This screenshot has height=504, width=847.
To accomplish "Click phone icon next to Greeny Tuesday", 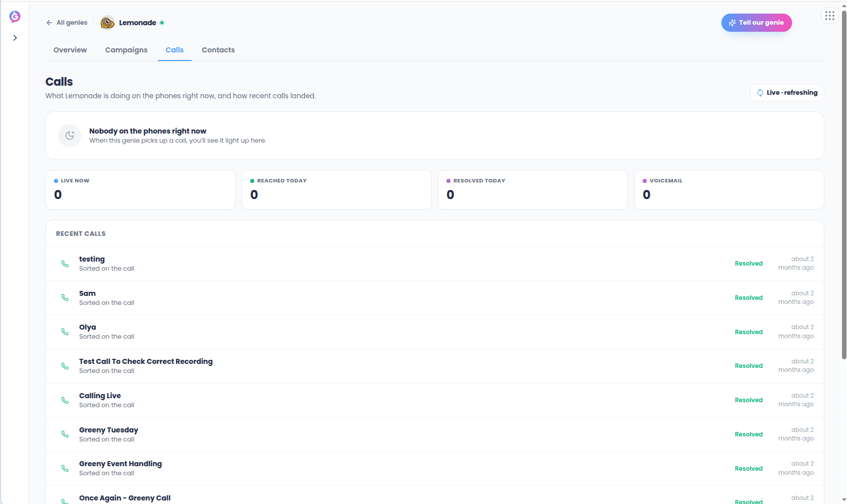I will coord(65,434).
